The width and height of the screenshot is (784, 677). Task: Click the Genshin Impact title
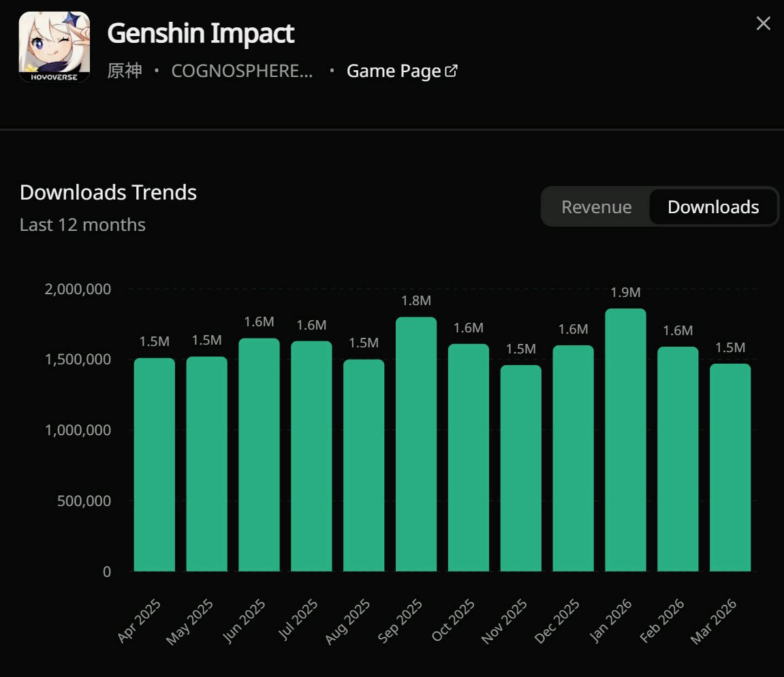(x=200, y=33)
